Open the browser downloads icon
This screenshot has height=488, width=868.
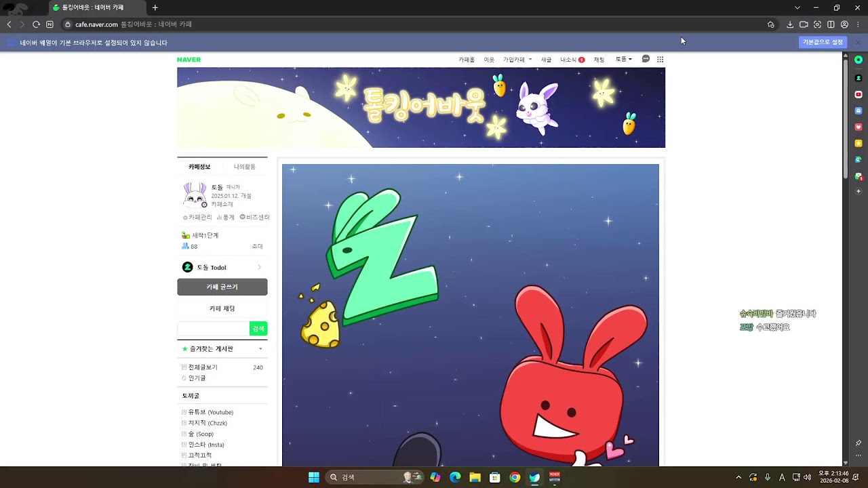pos(790,24)
